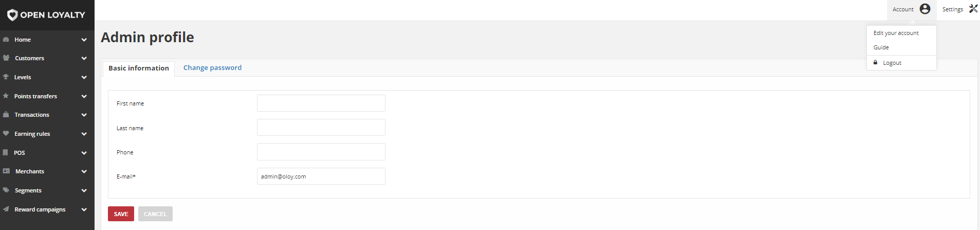Click the Cancel button

155,214
